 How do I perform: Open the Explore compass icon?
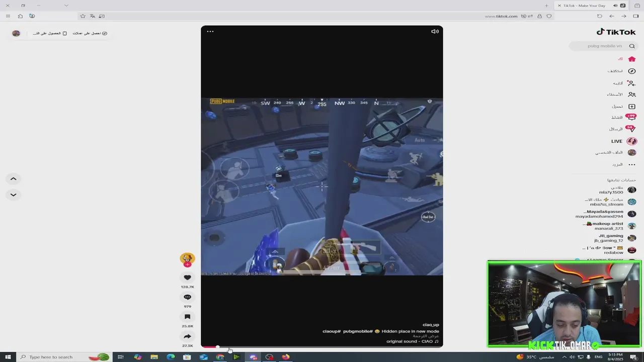pos(622,71)
